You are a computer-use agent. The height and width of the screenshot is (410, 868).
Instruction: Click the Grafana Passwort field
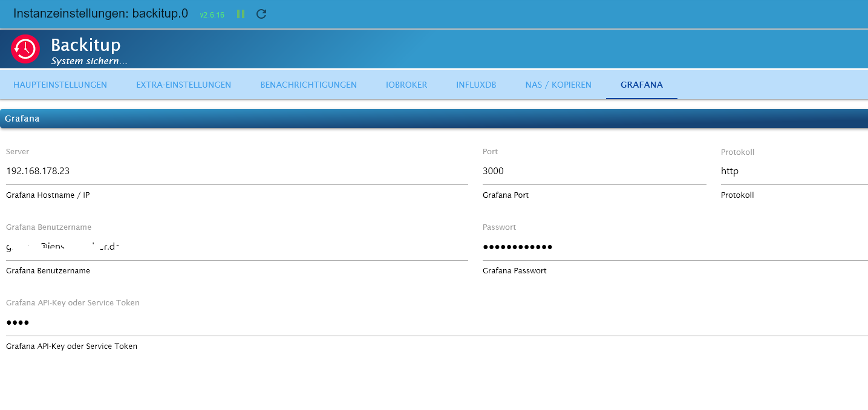click(675, 247)
